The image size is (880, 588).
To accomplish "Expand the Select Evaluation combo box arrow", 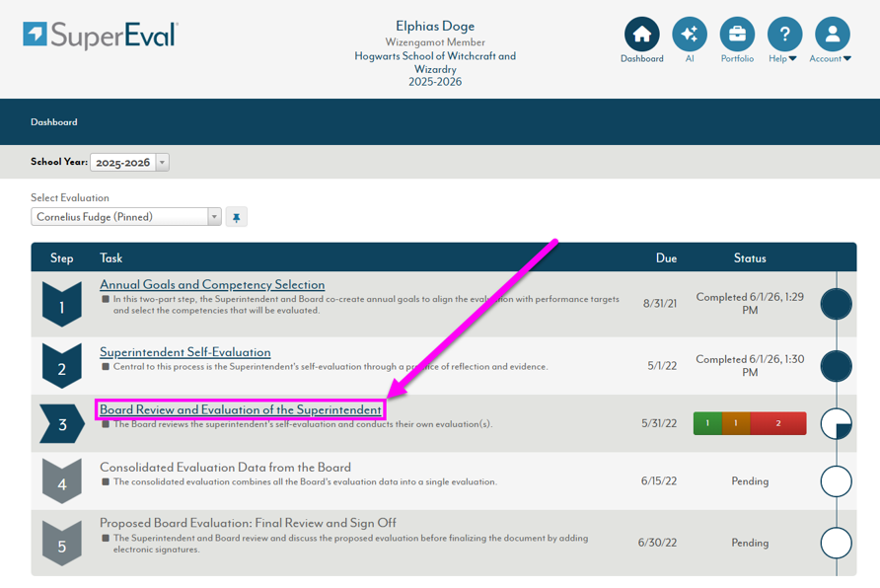I will point(214,217).
